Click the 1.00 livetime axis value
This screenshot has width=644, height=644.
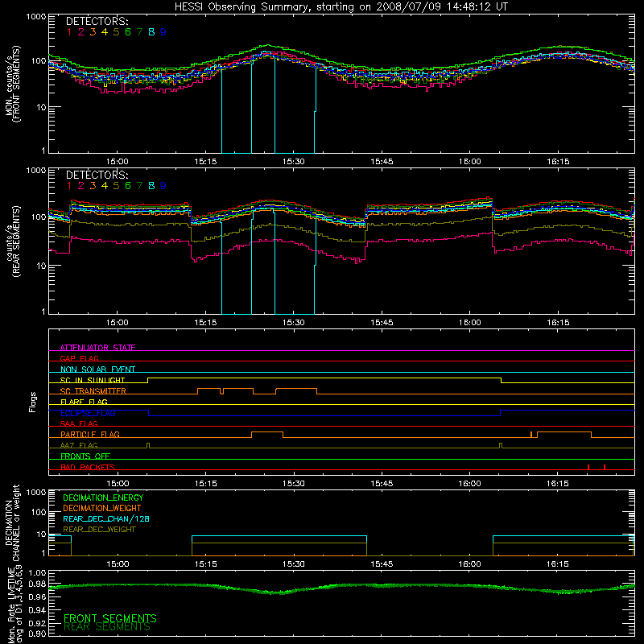pos(37,573)
